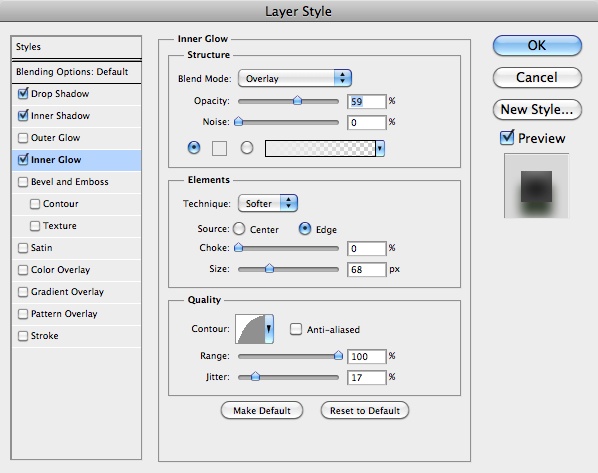Open the Blend Mode dropdown
The height and width of the screenshot is (473, 598).
[x=294, y=78]
